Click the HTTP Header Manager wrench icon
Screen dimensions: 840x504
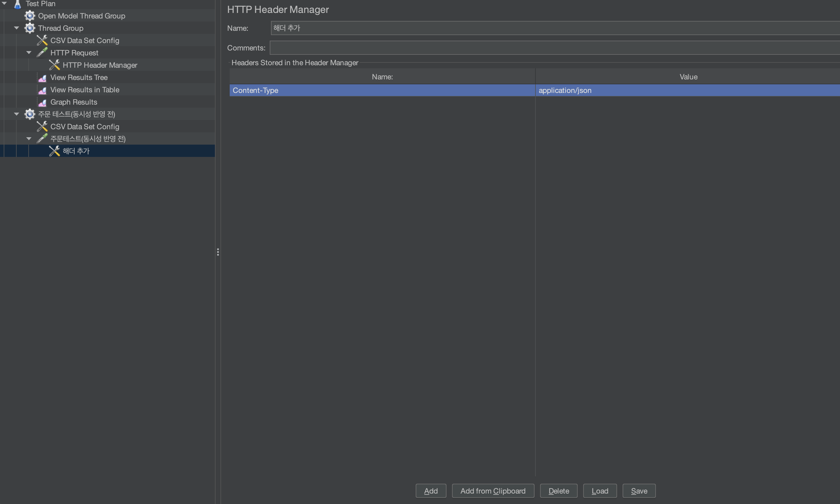[55, 65]
